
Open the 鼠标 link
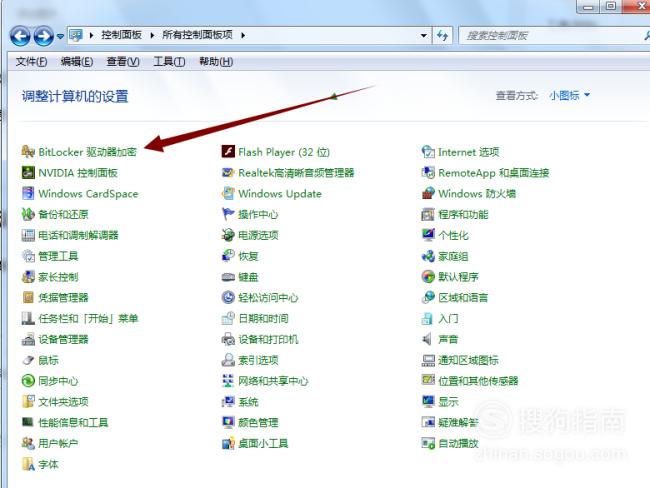[48, 360]
